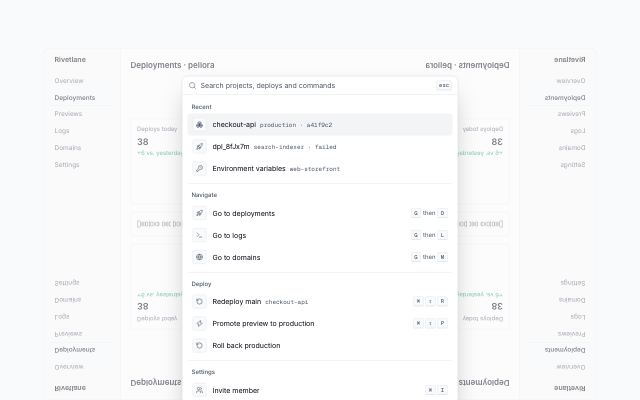Choose Promote preview to production

[x=320, y=324]
